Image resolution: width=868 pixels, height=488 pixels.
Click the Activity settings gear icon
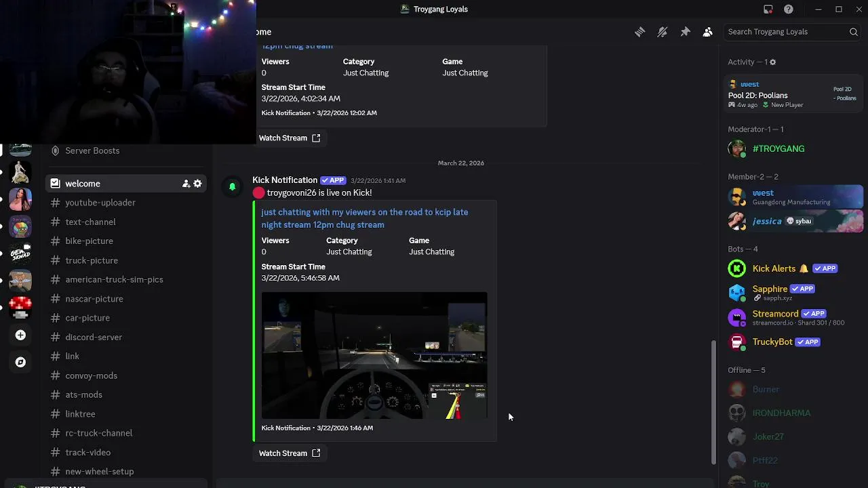coord(772,62)
